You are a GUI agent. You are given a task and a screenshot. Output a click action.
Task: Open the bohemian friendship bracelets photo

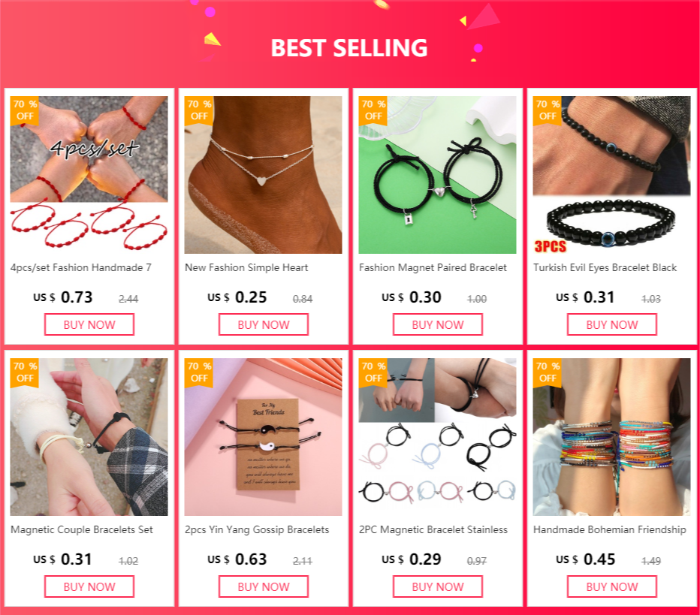click(611, 437)
